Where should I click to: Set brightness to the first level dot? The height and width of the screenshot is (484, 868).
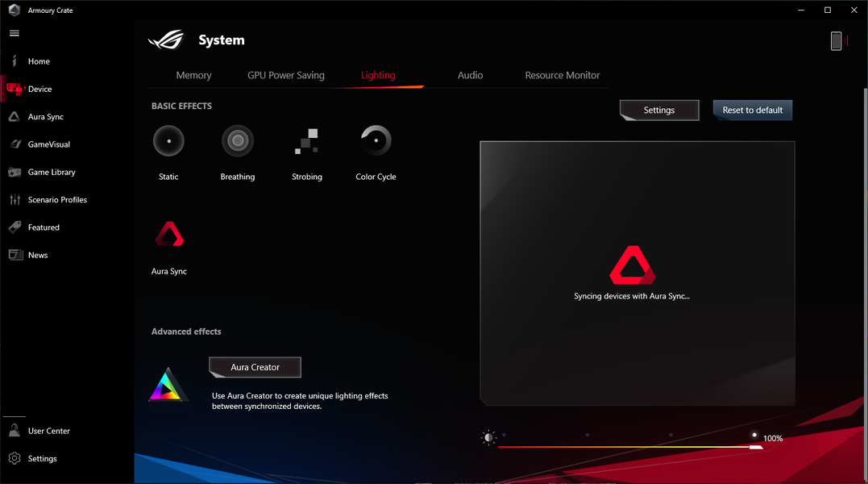(x=504, y=435)
